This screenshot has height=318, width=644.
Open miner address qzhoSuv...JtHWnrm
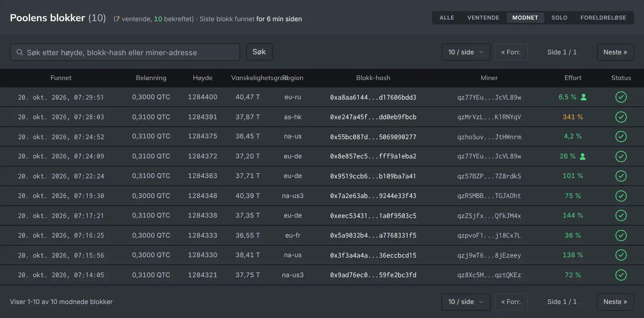[x=489, y=137]
